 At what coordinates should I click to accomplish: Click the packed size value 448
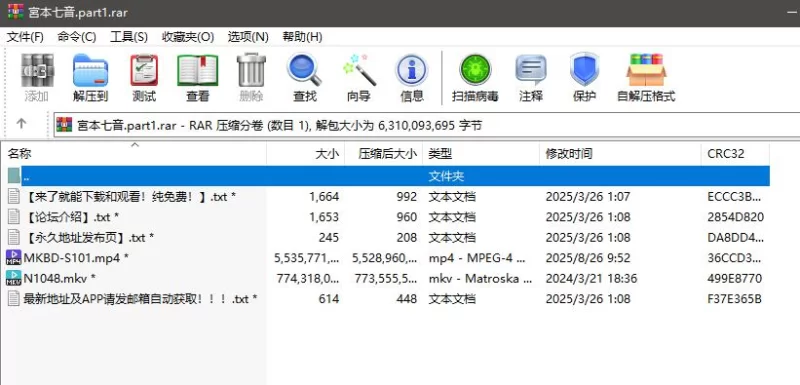pos(407,299)
